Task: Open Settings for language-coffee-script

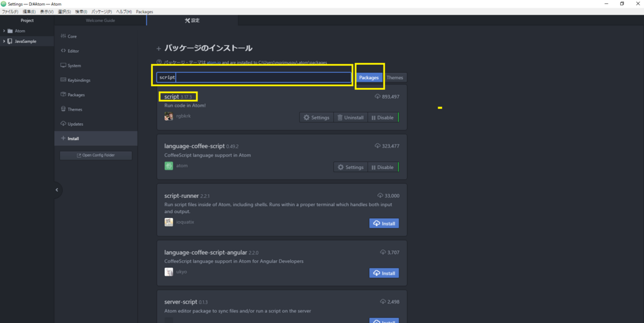Action: 350,167
